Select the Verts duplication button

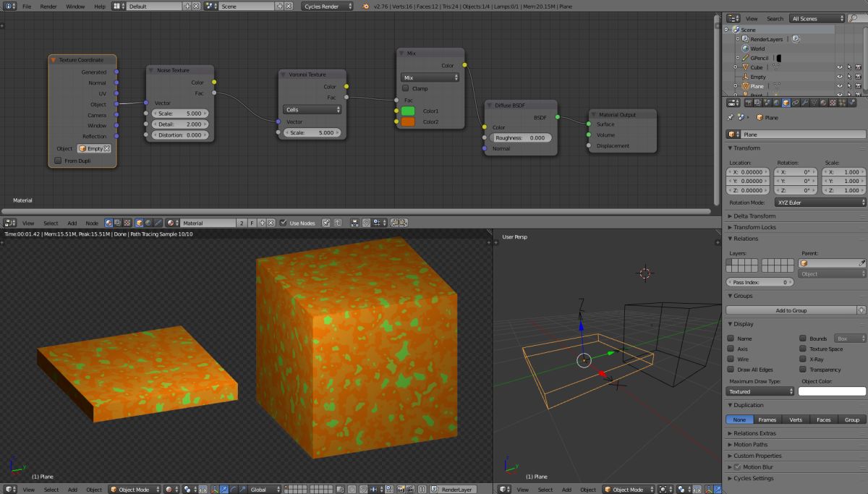click(x=796, y=420)
